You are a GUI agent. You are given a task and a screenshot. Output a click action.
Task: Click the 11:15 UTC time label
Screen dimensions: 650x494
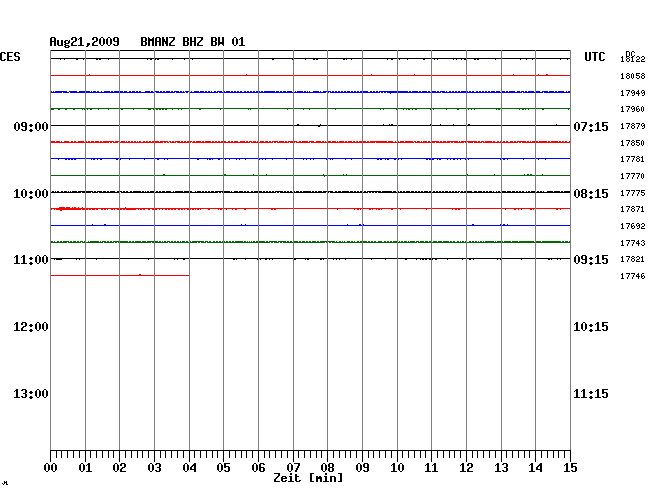pyautogui.click(x=591, y=394)
